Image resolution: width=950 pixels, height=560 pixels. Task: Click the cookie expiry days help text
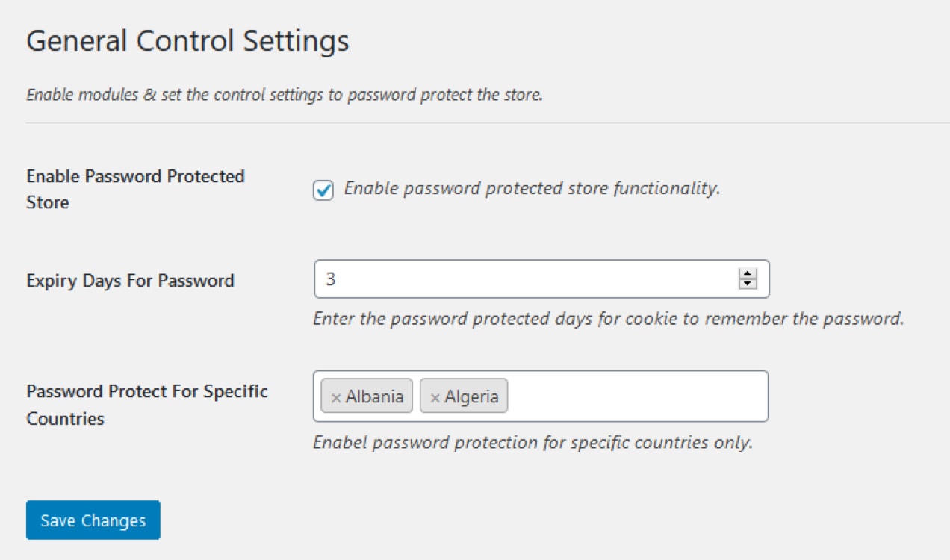click(608, 319)
